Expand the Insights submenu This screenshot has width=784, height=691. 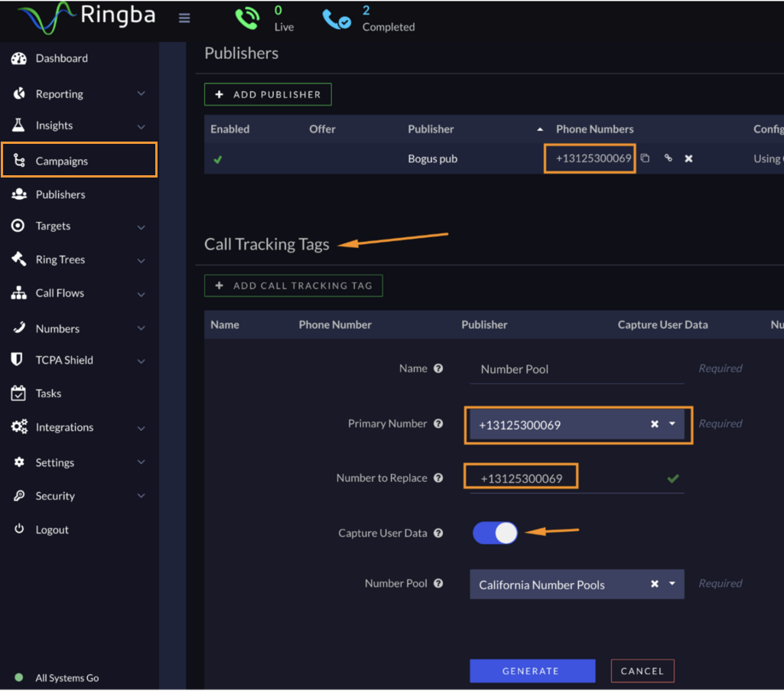[142, 126]
